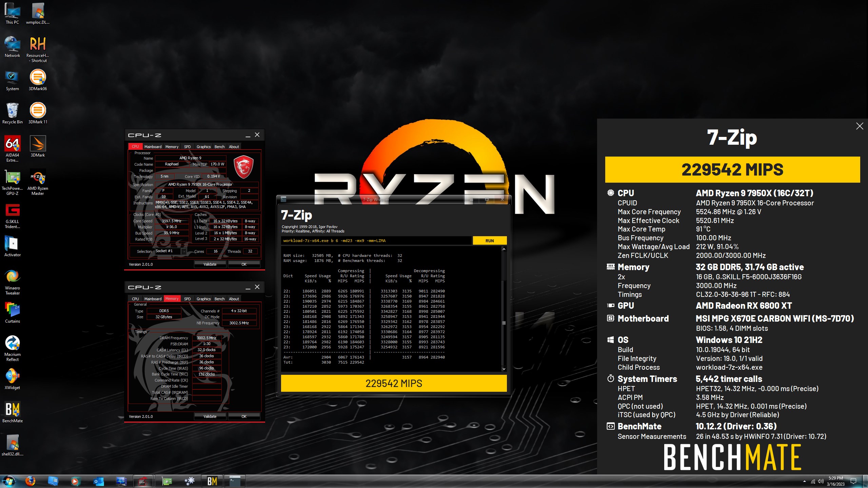Click the Wi-Fi network tray icon
This screenshot has height=488, width=868.
(x=813, y=481)
